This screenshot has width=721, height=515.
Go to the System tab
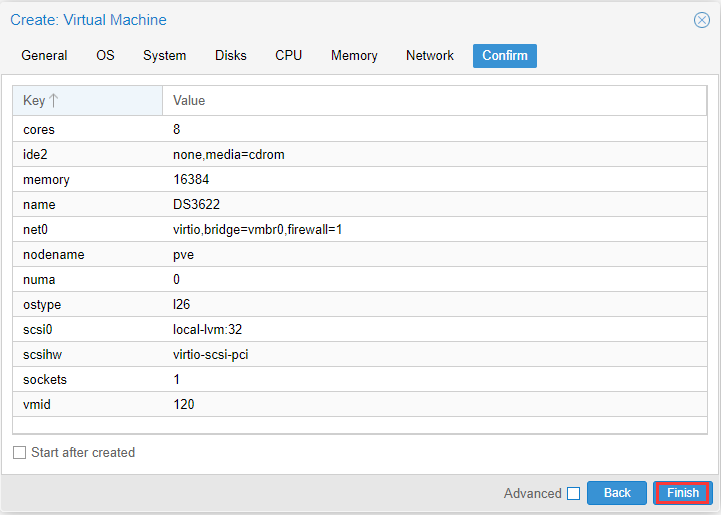[x=164, y=56]
